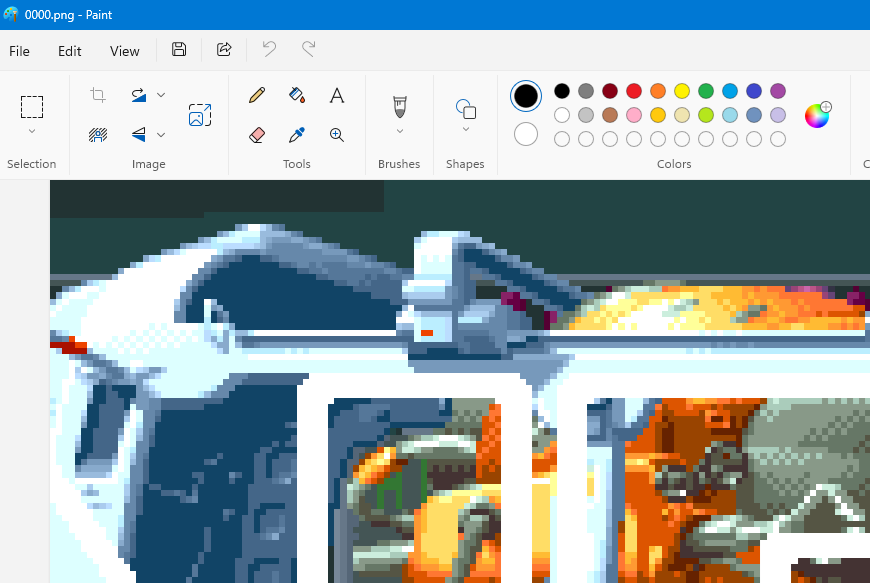Screen dimensions: 870x583
Task: Choose the lime green palette color
Action: click(x=706, y=115)
